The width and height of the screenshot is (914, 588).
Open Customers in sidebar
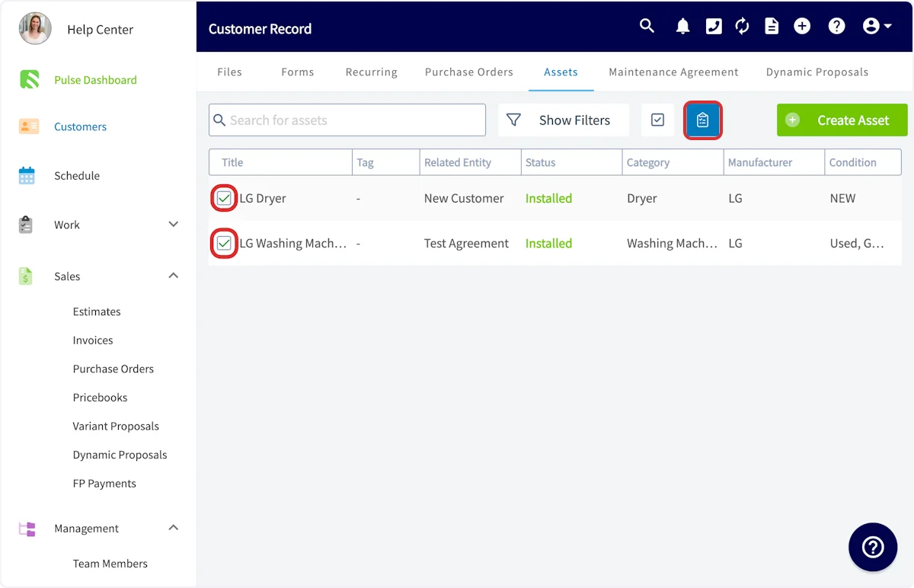[80, 127]
